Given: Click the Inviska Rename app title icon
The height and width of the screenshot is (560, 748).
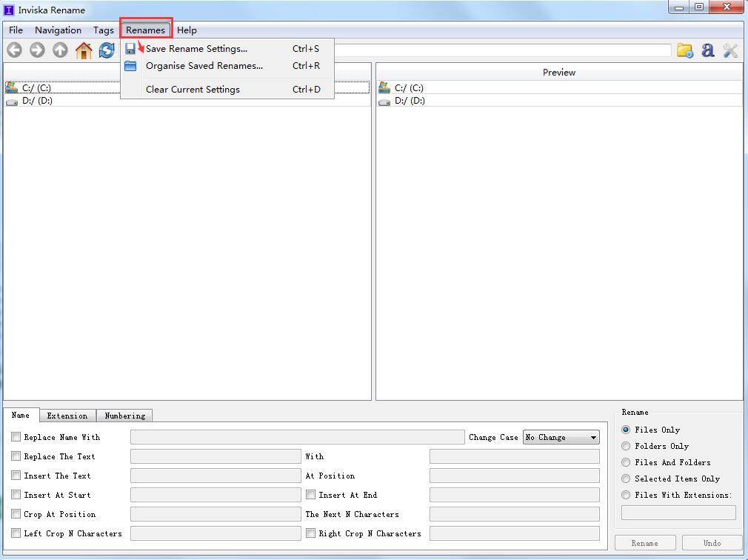Looking at the screenshot, I should tap(9, 10).
